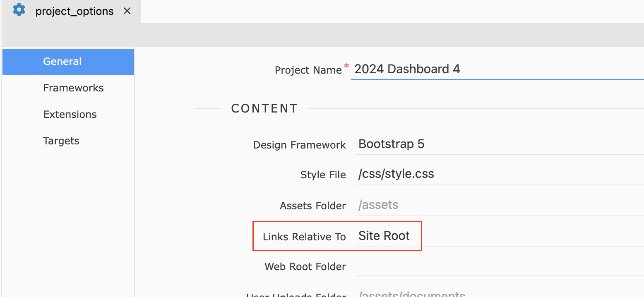Click the Style File label
644x297 pixels.
click(323, 175)
